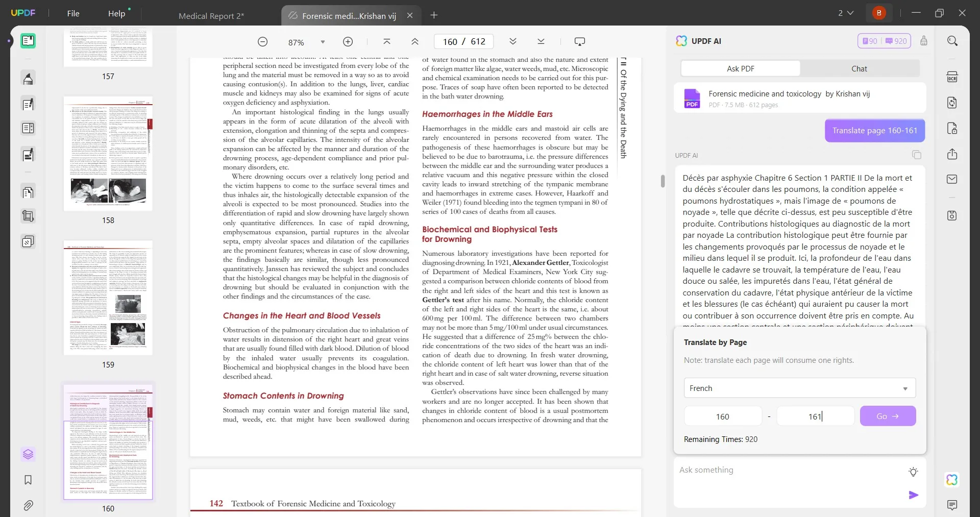Clear the AI chat history using the broom icon
This screenshot has width=980, height=517.
tap(924, 41)
